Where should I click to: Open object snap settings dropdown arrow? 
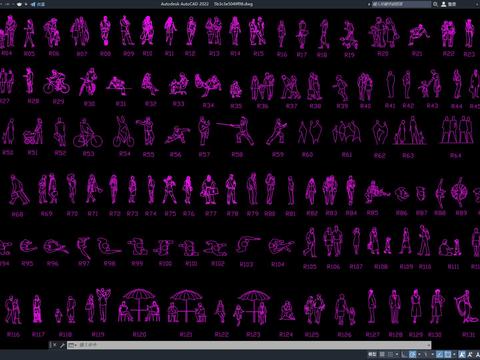pos(454,354)
